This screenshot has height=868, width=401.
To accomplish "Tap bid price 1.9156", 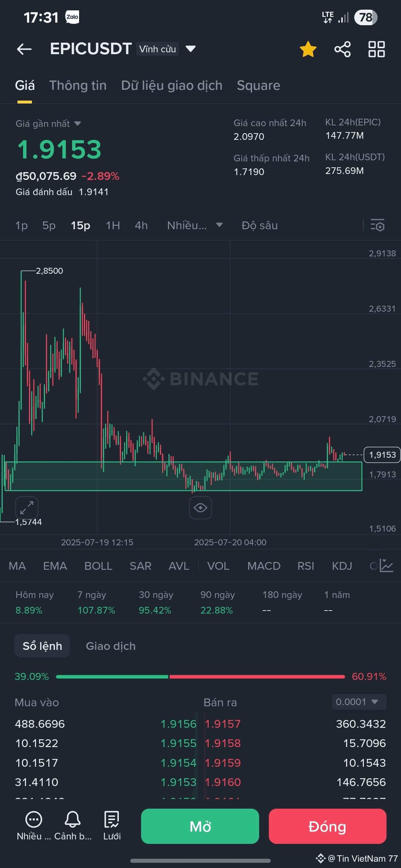I will click(178, 724).
